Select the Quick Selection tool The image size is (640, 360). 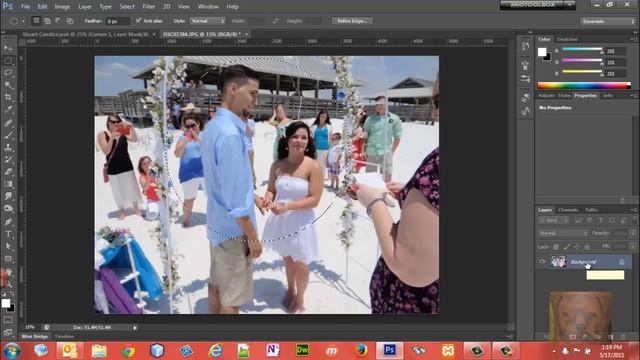point(8,85)
